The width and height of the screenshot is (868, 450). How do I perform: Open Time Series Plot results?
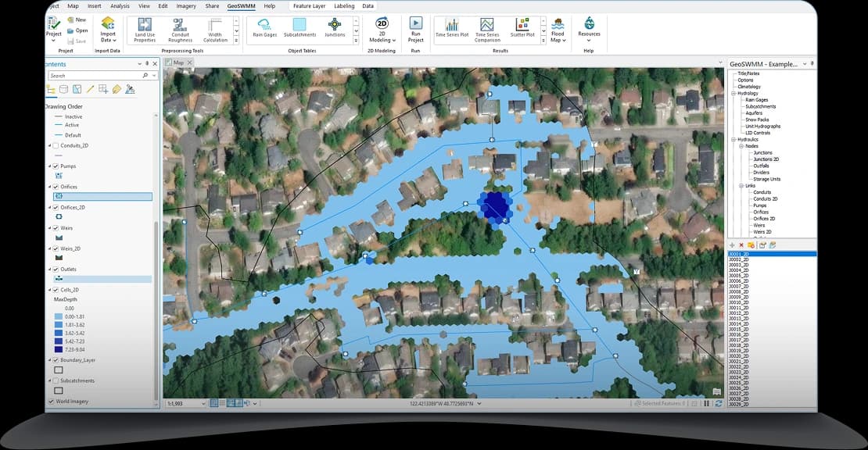click(452, 27)
